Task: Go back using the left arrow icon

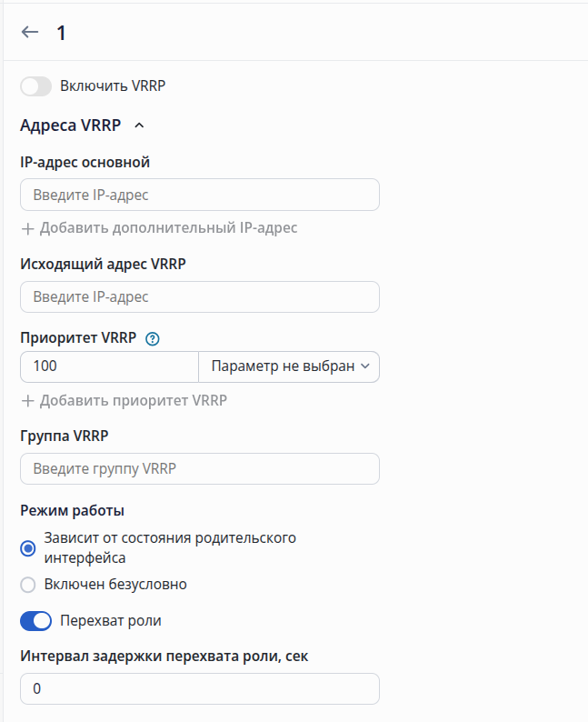Action: [30, 32]
